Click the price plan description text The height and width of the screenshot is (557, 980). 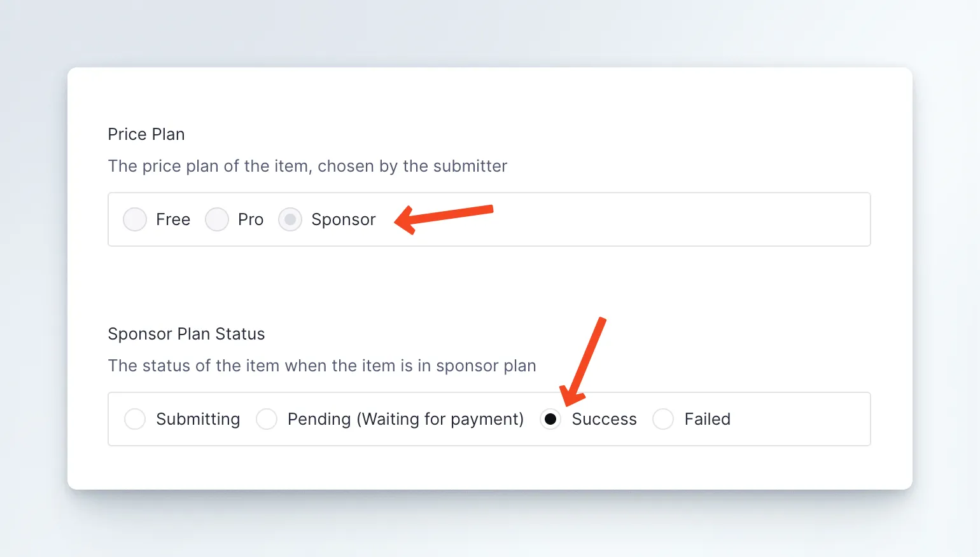[307, 166]
